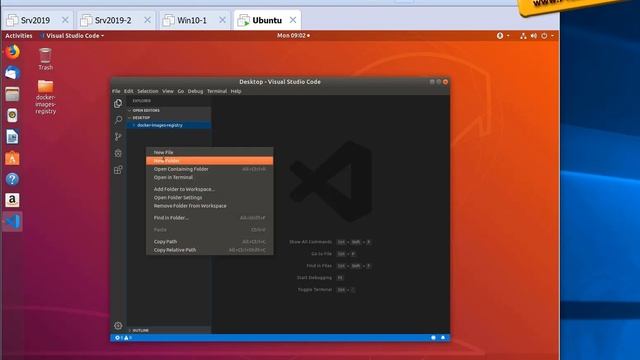Screen dimensions: 640x360
Task: Open the Files manager in the dock
Action: pos(12,94)
